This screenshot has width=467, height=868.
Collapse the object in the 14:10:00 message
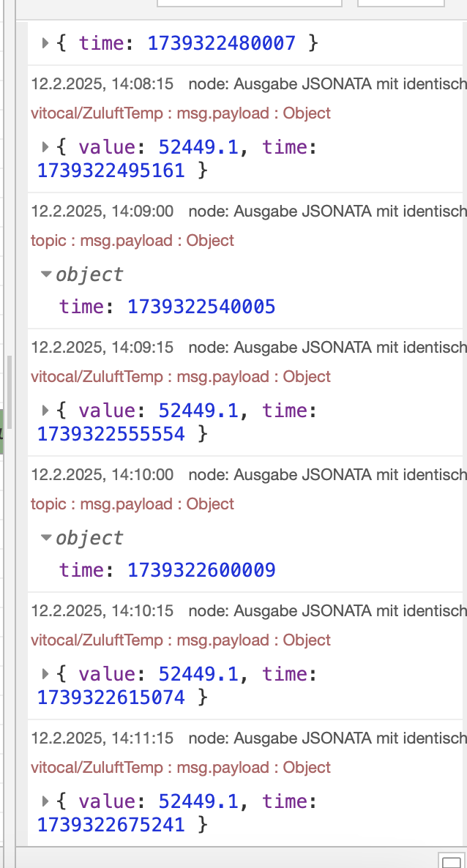tap(47, 538)
